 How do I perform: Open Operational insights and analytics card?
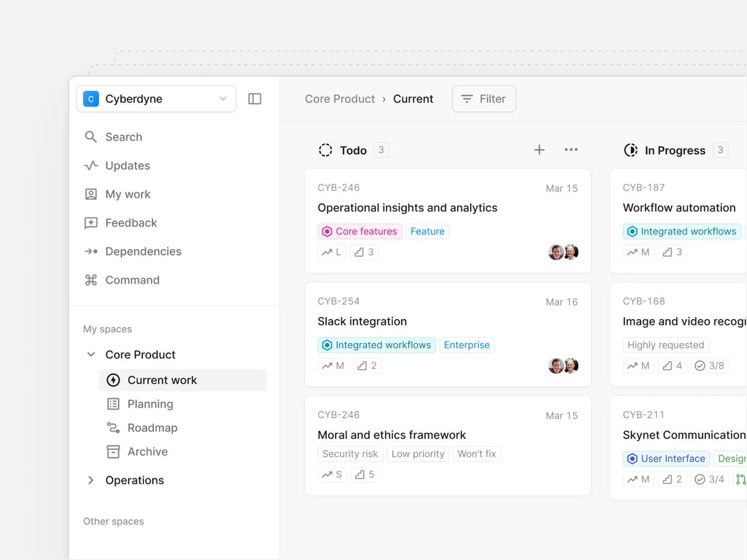pos(448,220)
